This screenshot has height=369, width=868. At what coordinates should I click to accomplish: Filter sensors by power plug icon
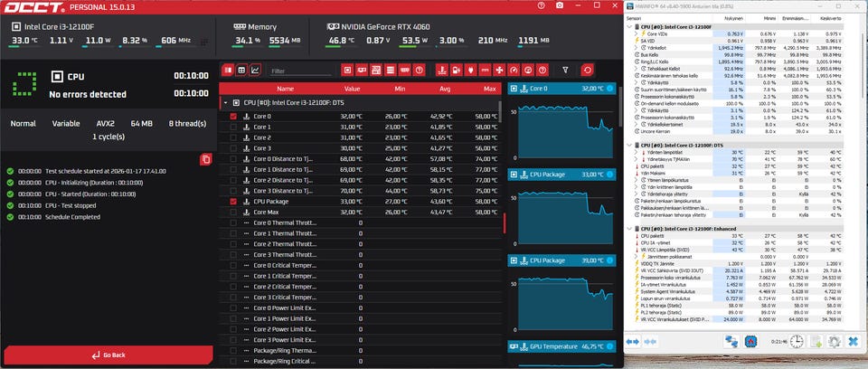pos(470,71)
